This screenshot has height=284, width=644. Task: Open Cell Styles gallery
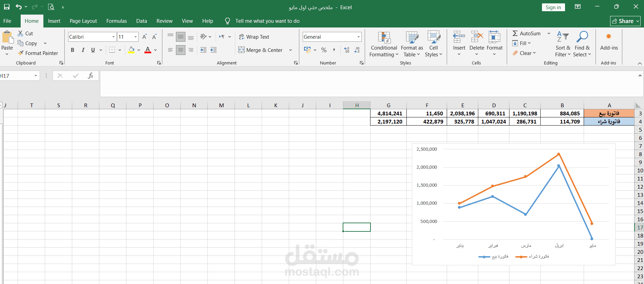tap(434, 44)
